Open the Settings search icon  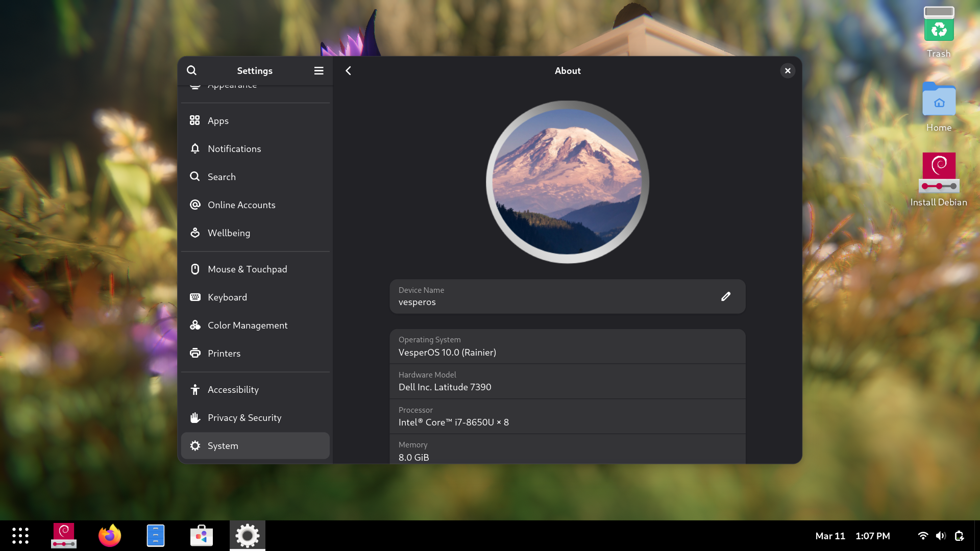[191, 70]
